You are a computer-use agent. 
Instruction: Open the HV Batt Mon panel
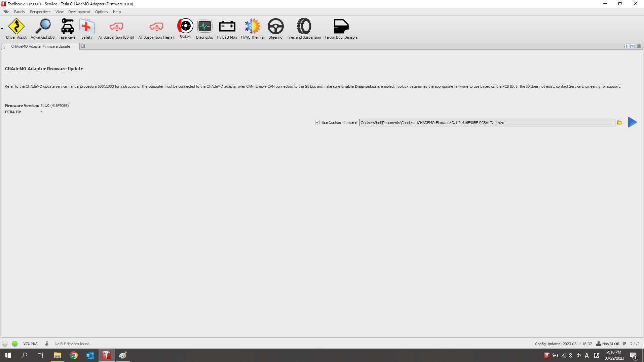(227, 29)
